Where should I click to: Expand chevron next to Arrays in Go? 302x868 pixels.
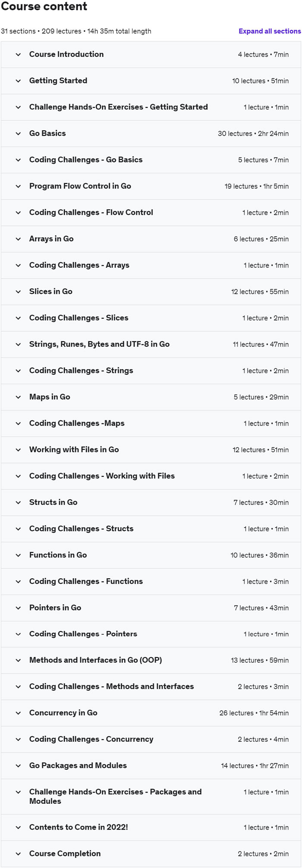(x=18, y=239)
